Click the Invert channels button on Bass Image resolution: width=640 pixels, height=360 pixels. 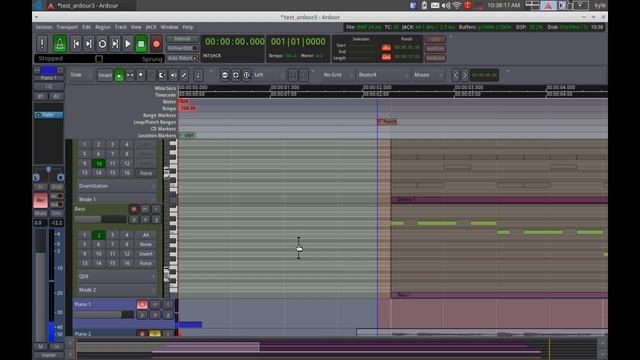click(146, 254)
